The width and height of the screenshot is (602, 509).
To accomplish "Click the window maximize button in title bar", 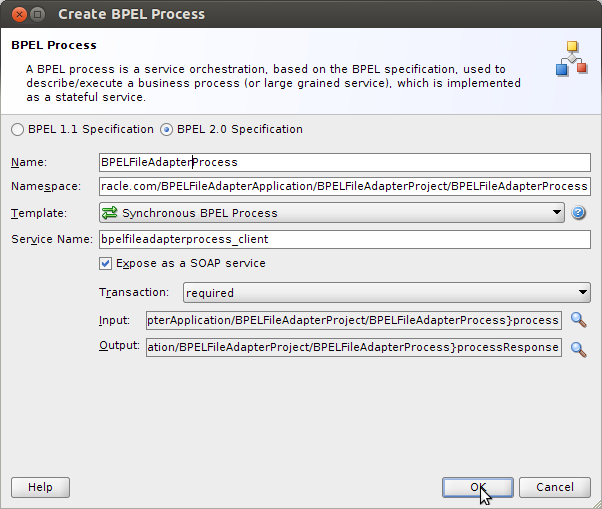I will pos(37,15).
